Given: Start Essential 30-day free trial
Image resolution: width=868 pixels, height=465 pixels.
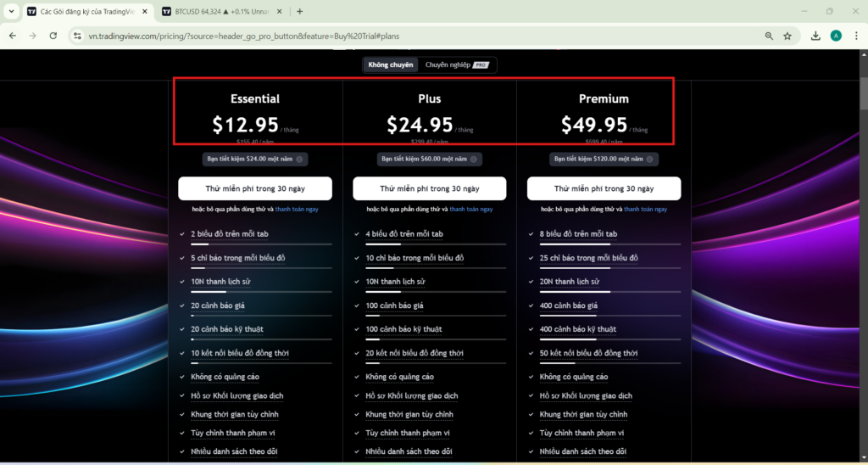Looking at the screenshot, I should coord(255,188).
